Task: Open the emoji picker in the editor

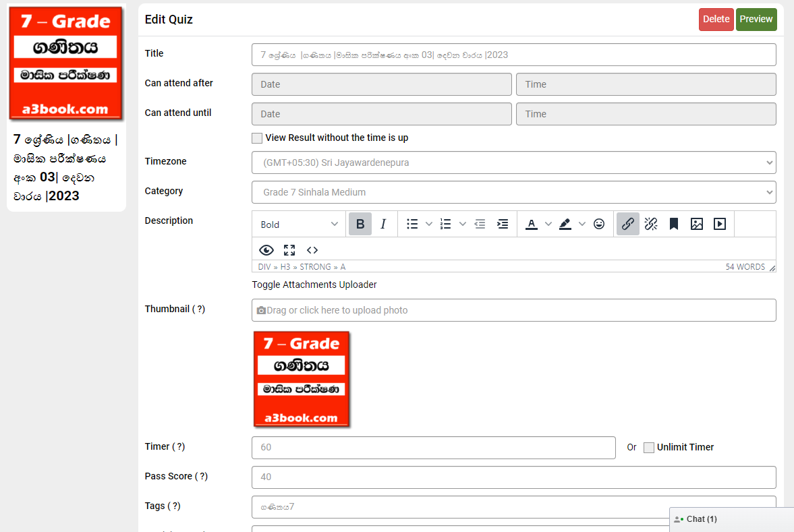Action: point(598,224)
